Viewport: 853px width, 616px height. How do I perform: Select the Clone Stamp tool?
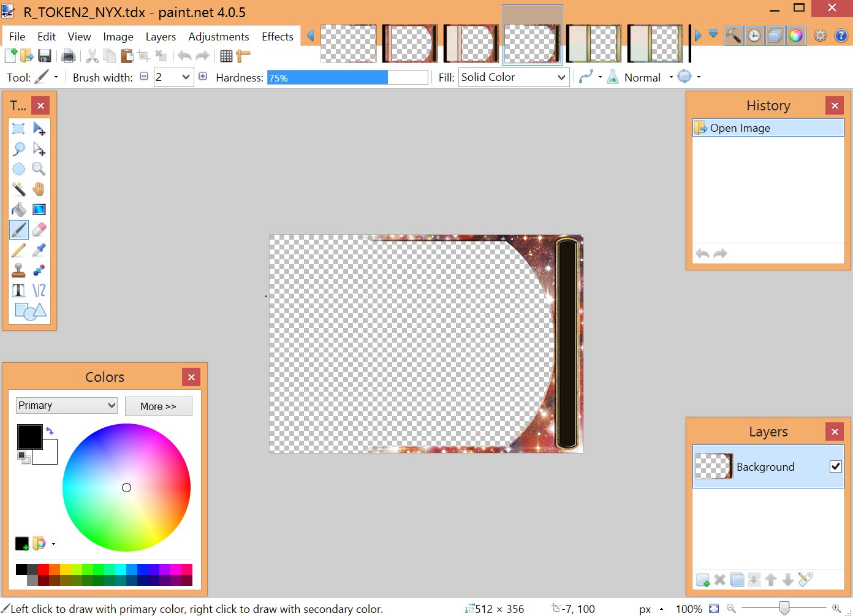pos(19,270)
